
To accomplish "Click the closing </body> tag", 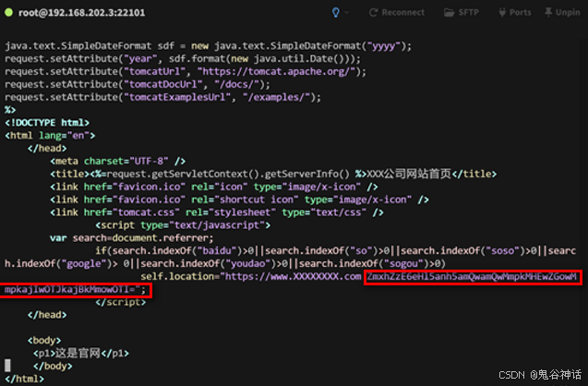I will click(53, 366).
